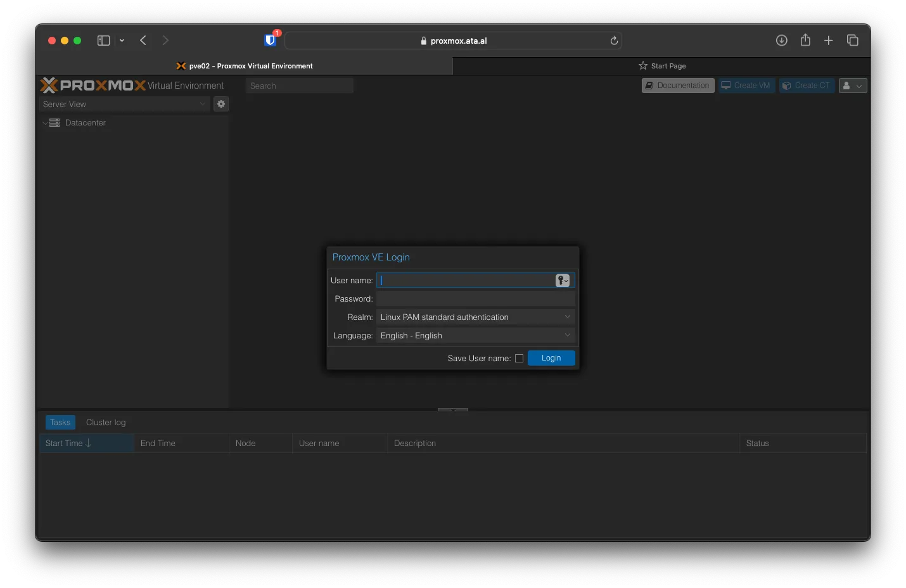Image resolution: width=906 pixels, height=588 pixels.
Task: Click the Create VM button
Action: (x=746, y=86)
